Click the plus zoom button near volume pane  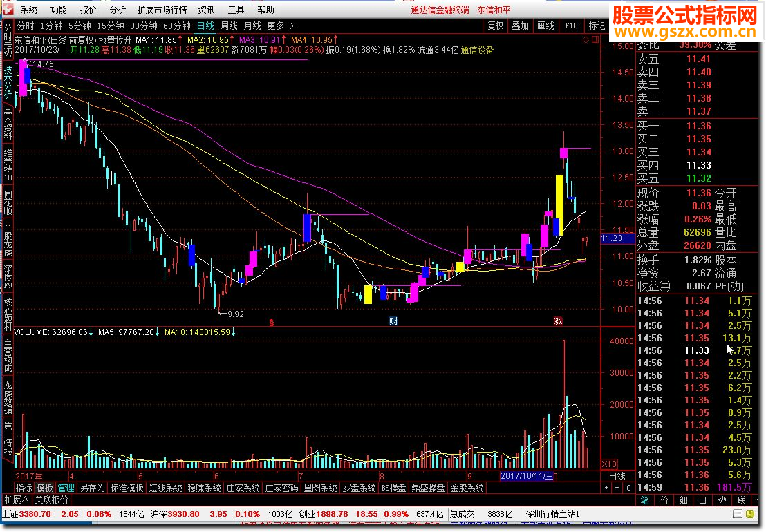click(x=607, y=488)
